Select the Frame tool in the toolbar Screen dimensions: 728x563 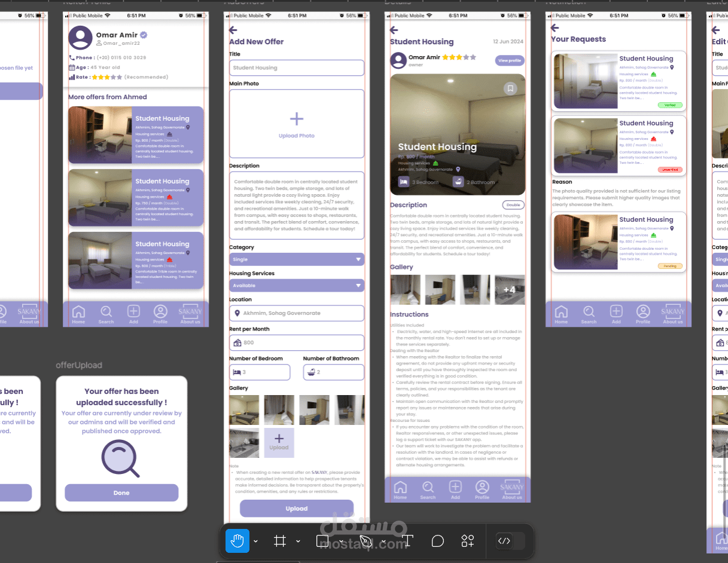(x=279, y=541)
